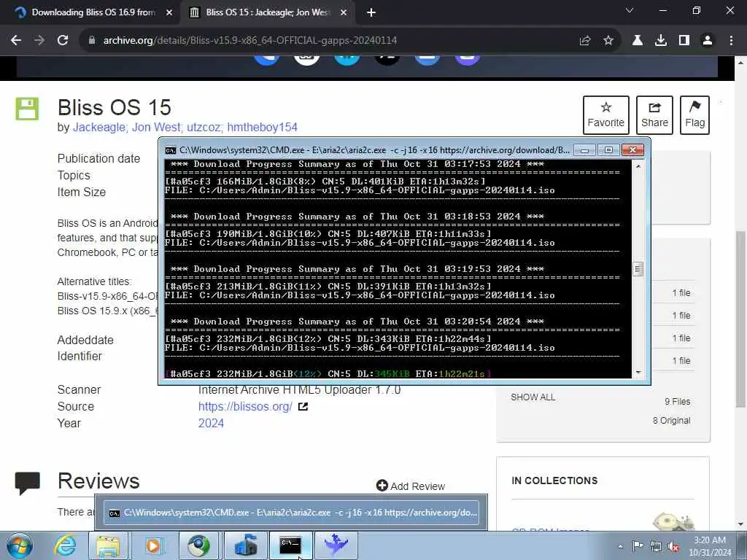Click the Share button on archive page
The image size is (747, 560).
[654, 115]
